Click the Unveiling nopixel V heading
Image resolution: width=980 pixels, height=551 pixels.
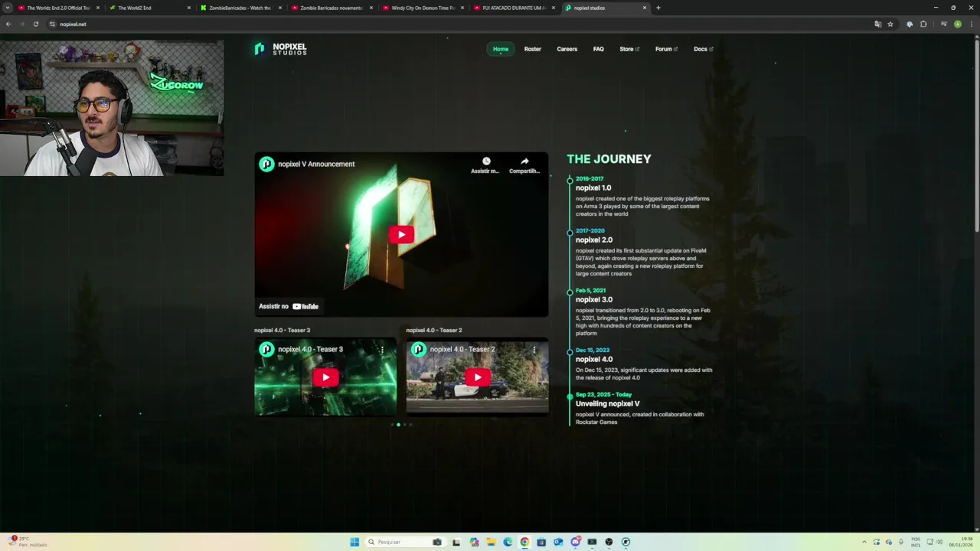[608, 403]
